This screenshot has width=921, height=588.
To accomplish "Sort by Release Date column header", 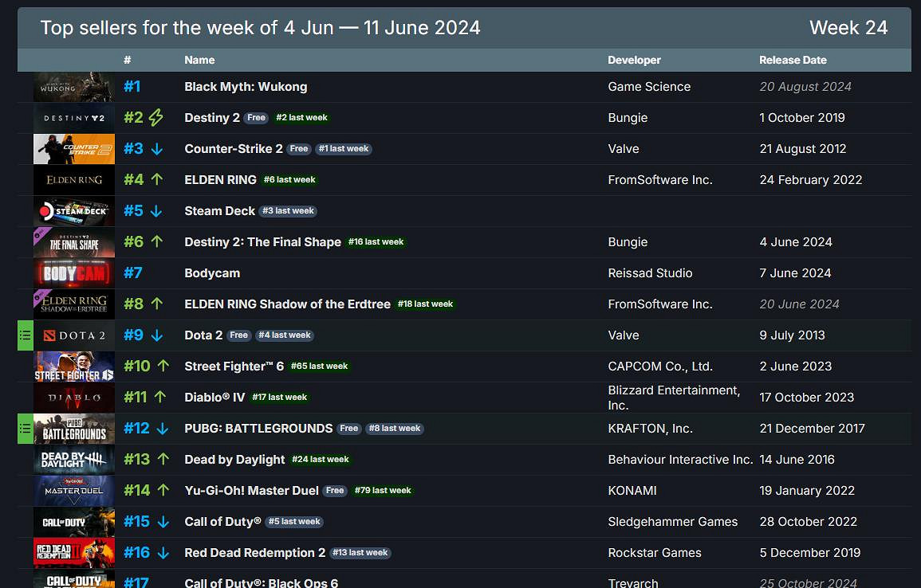I will point(793,60).
